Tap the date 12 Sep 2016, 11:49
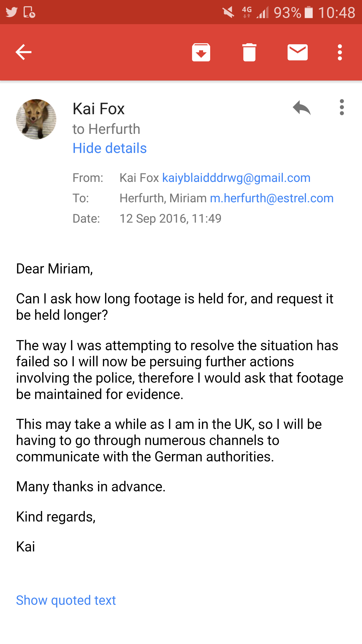Image resolution: width=362 pixels, height=644 pixels. (x=170, y=218)
